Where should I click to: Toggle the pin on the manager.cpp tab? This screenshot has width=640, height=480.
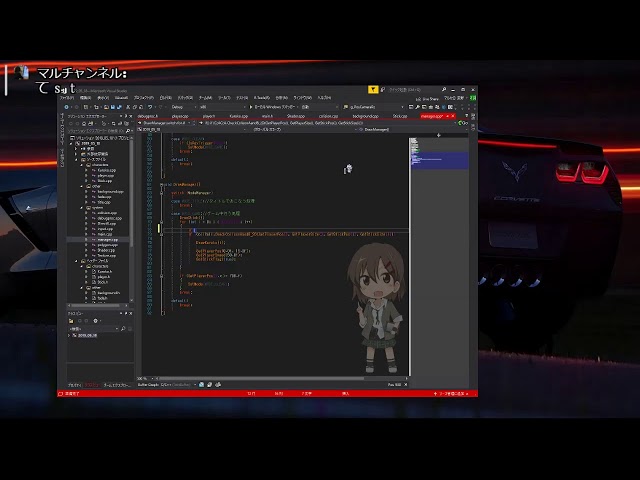(x=447, y=116)
